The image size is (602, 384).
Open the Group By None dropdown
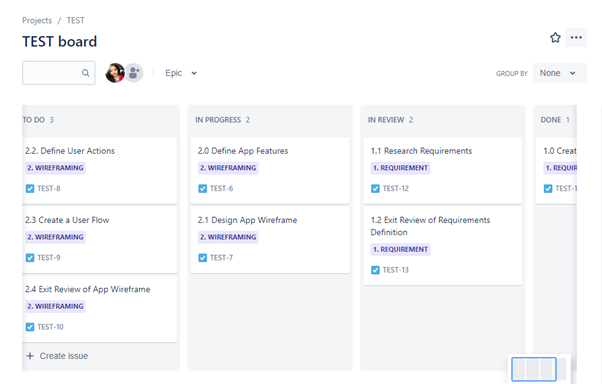[x=560, y=73]
